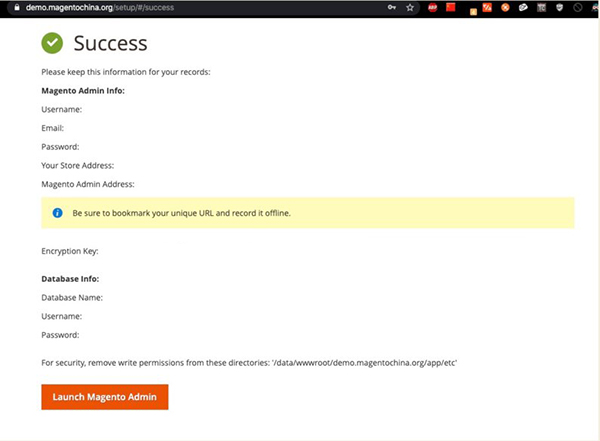The width and height of the screenshot is (600, 441).
Task: Click the shield extension icon
Action: [x=559, y=7]
